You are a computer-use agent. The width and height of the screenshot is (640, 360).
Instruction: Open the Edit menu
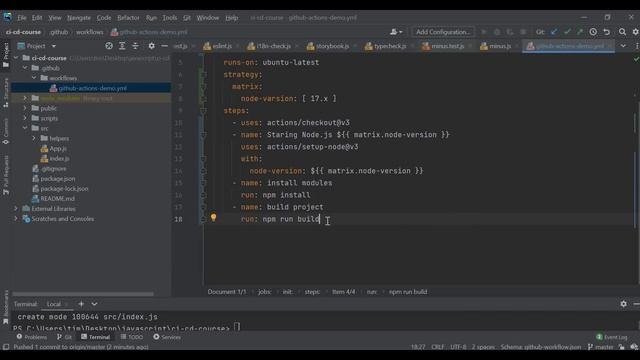(x=37, y=18)
